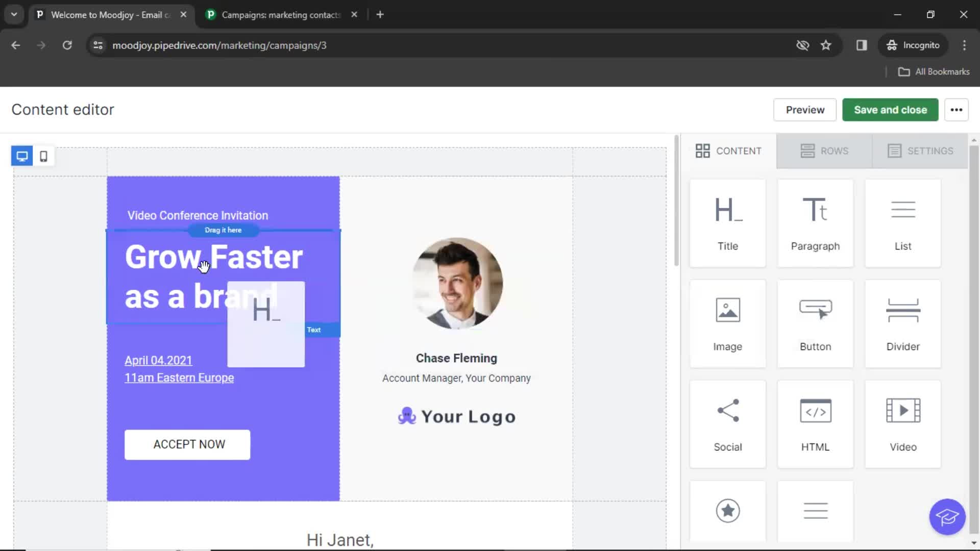980x551 pixels.
Task: Open the SETTINGS tab
Action: coord(920,151)
